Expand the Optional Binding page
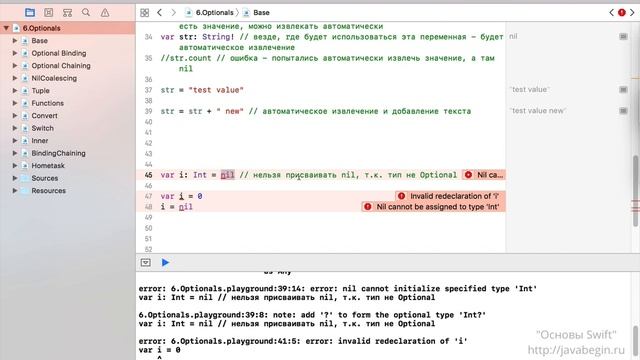 (15, 53)
